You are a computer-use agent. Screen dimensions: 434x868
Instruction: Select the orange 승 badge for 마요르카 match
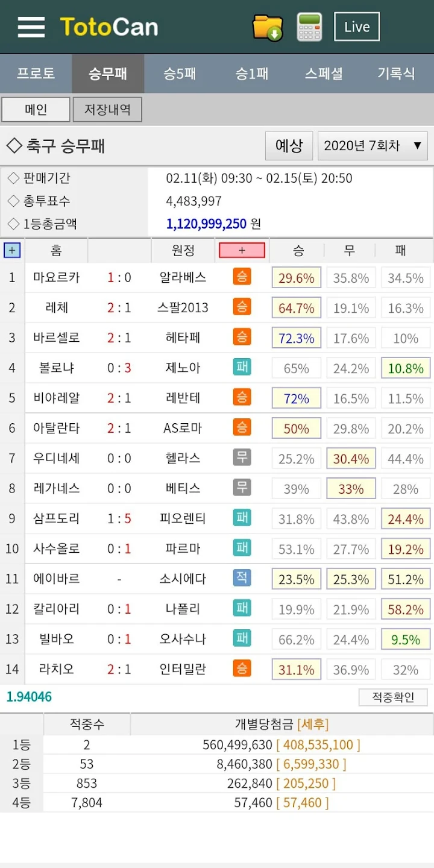click(x=243, y=277)
